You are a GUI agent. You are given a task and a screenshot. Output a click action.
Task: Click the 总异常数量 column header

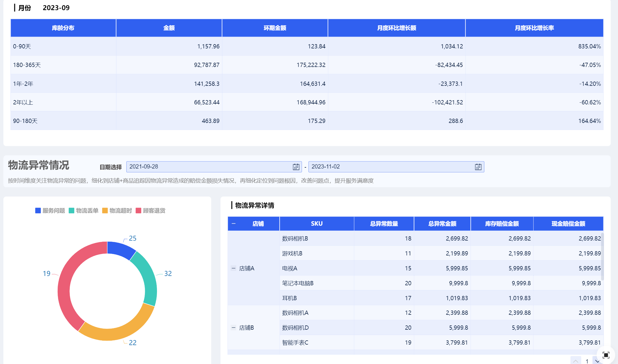pos(384,224)
